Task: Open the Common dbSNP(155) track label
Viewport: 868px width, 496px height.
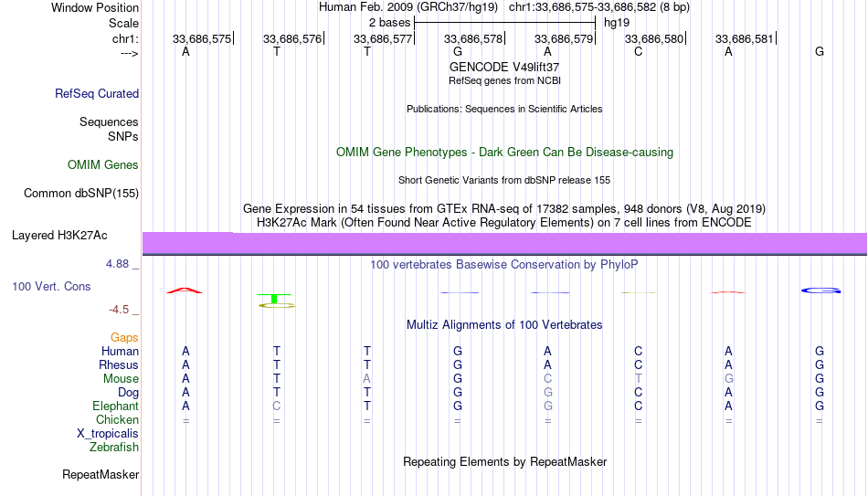Action: click(x=80, y=194)
